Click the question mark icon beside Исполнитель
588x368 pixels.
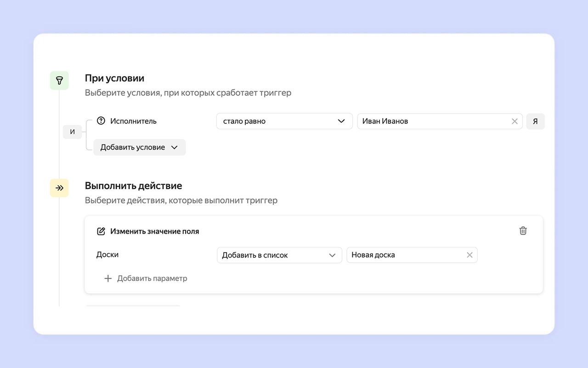(x=101, y=121)
